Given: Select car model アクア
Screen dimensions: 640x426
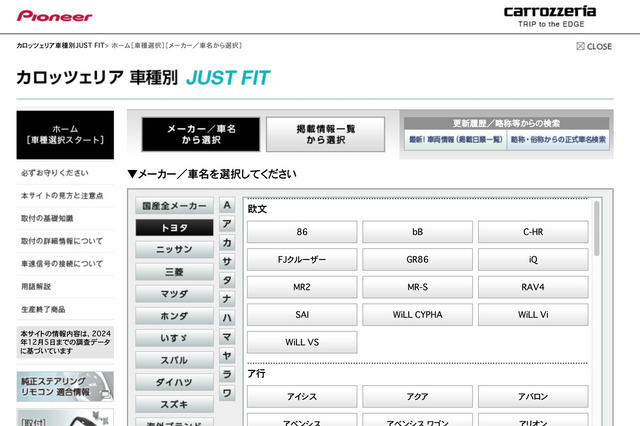Looking at the screenshot, I should click(x=418, y=397).
